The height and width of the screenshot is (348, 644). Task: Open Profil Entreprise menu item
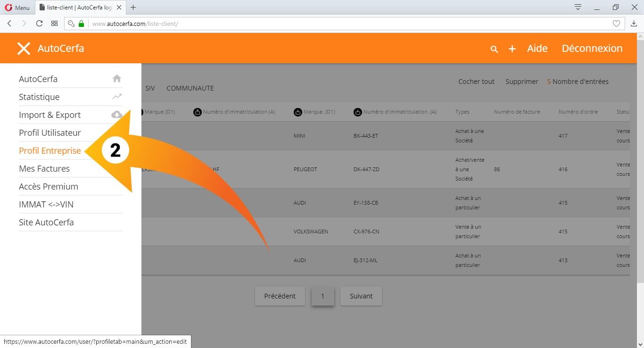click(50, 151)
